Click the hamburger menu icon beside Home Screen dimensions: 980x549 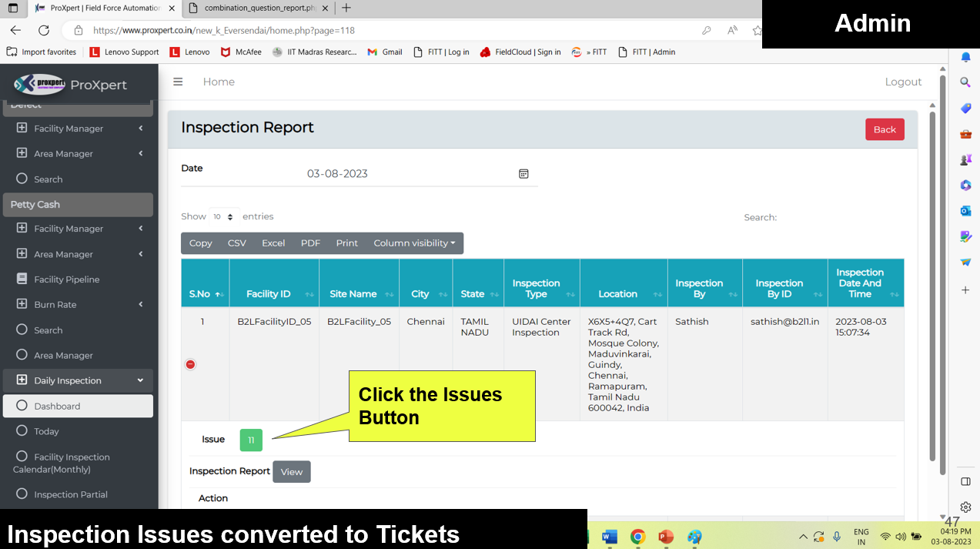coord(178,82)
